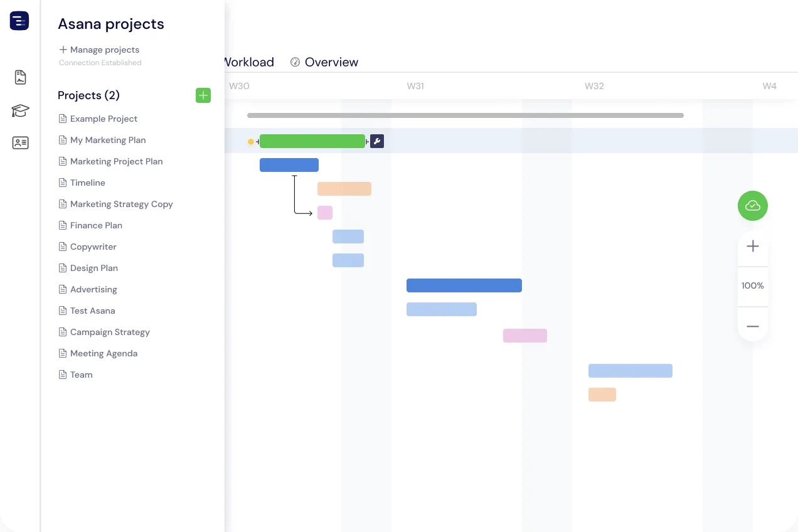Switch to the Overview tab
Viewport: 798px width, 532px height.
point(331,61)
